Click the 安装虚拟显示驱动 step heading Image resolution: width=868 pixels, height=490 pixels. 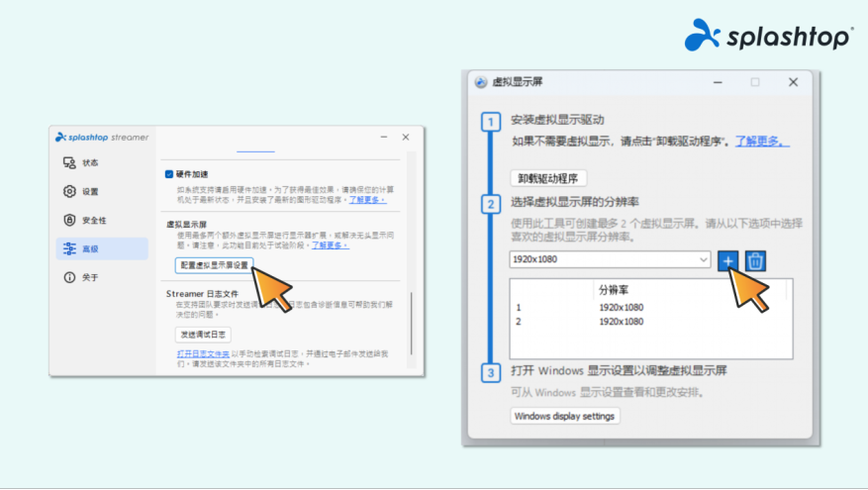557,120
